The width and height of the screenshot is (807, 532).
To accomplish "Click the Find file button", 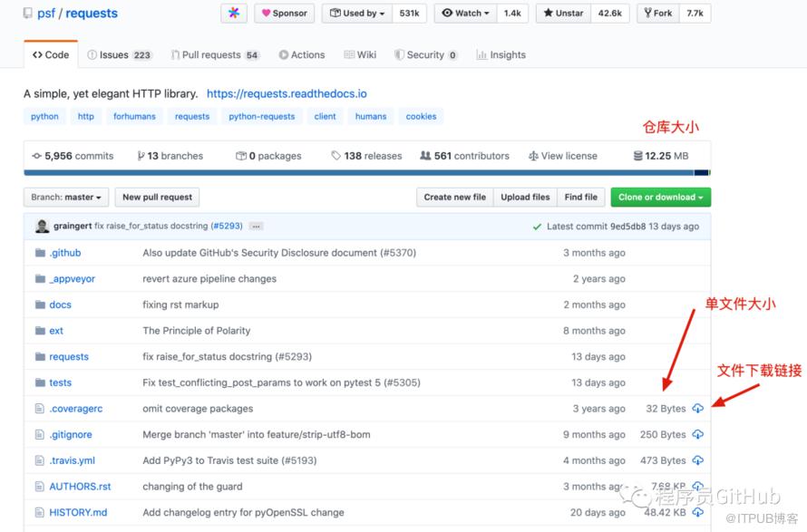I will 581,197.
